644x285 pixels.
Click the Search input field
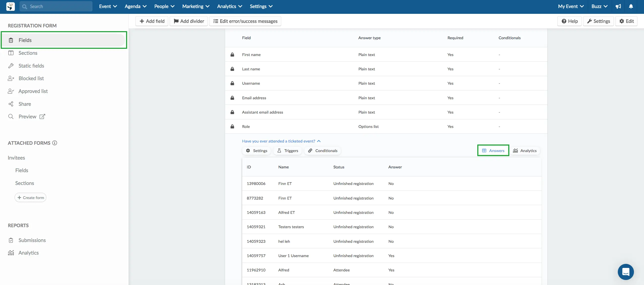coord(56,6)
